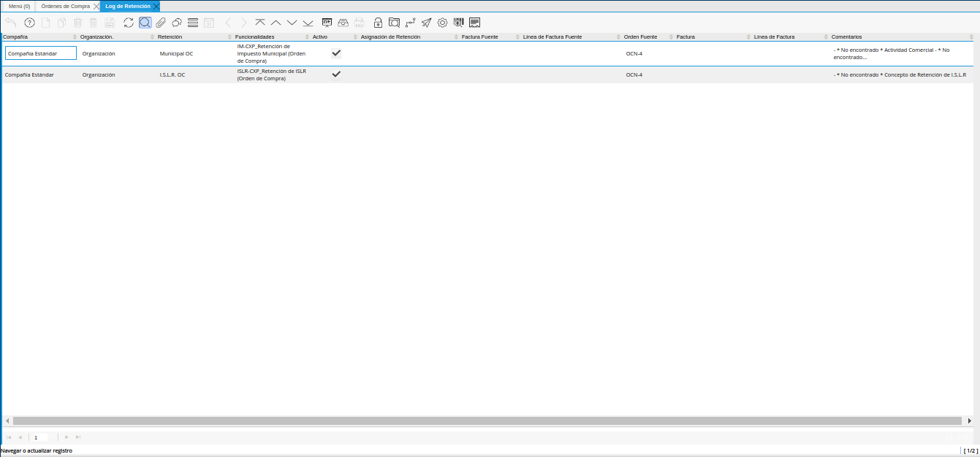The height and width of the screenshot is (457, 980).
Task: Go to previous record up-arrow icon
Action: (276, 23)
